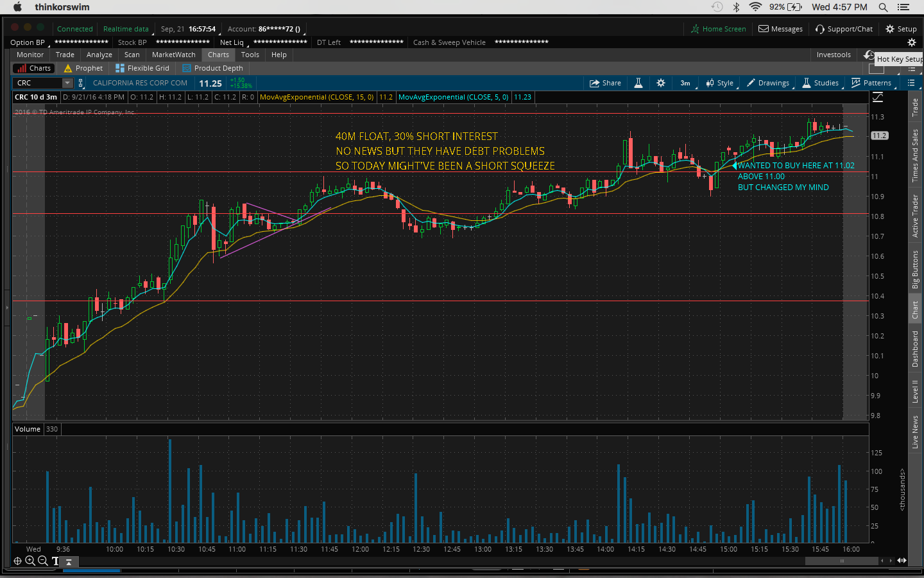
Task: Open the Setup menu
Action: [x=902, y=29]
